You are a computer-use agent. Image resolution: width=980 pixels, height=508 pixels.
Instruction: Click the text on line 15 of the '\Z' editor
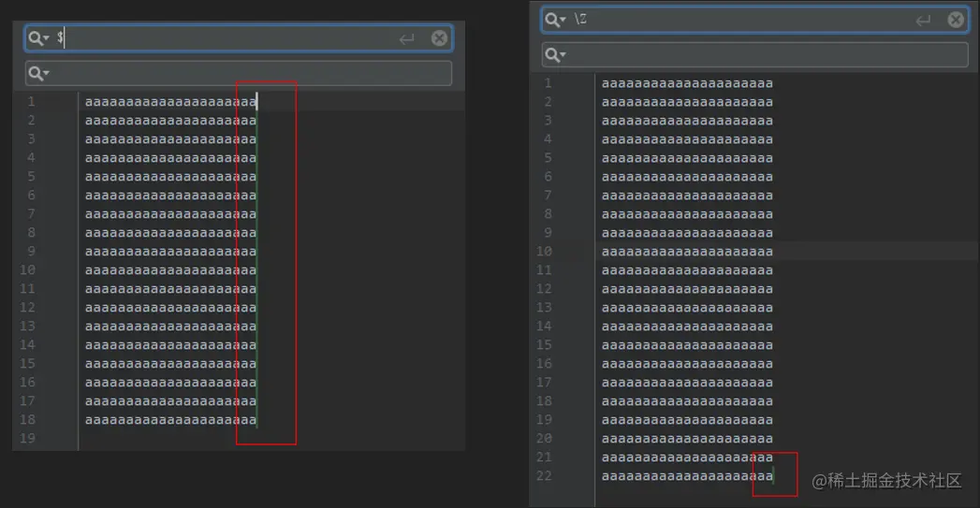click(x=687, y=345)
